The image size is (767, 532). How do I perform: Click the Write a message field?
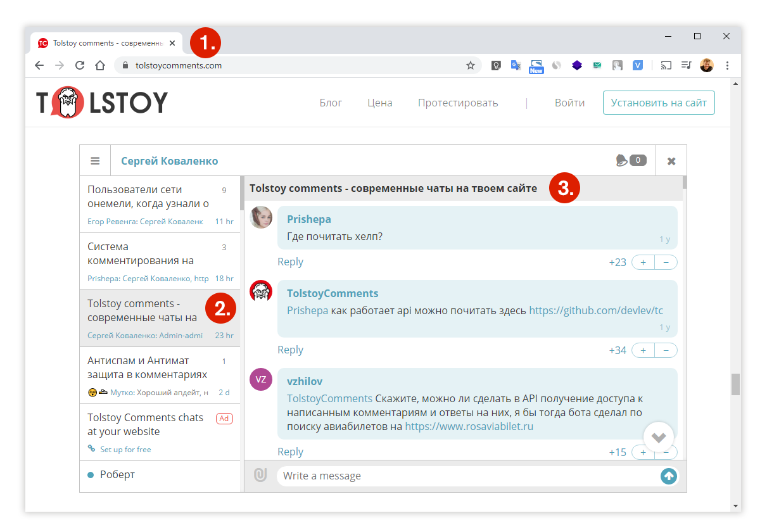(x=467, y=476)
